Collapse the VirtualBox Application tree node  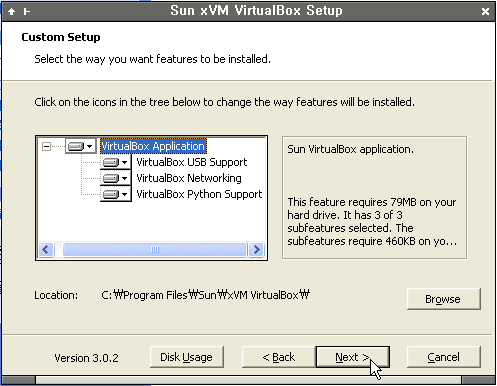pyautogui.click(x=46, y=146)
